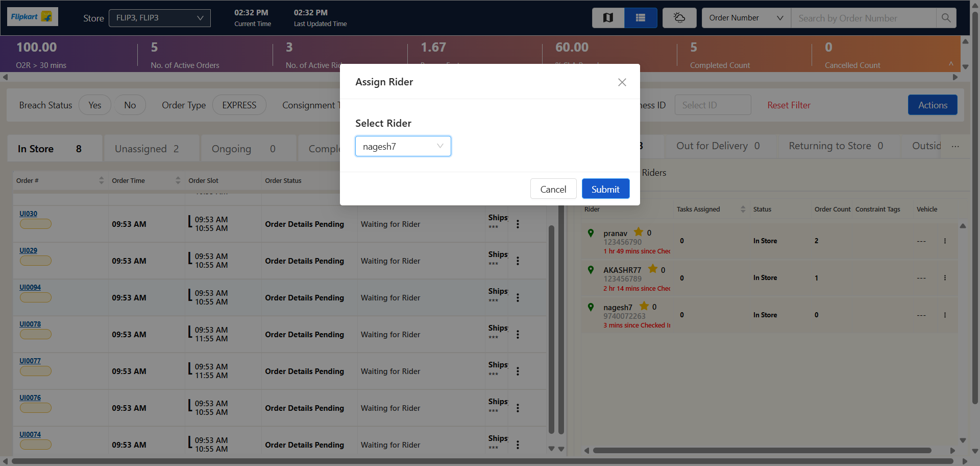Open three-dot menu for order UI0076
This screenshot has width=980, height=466.
pos(518,408)
